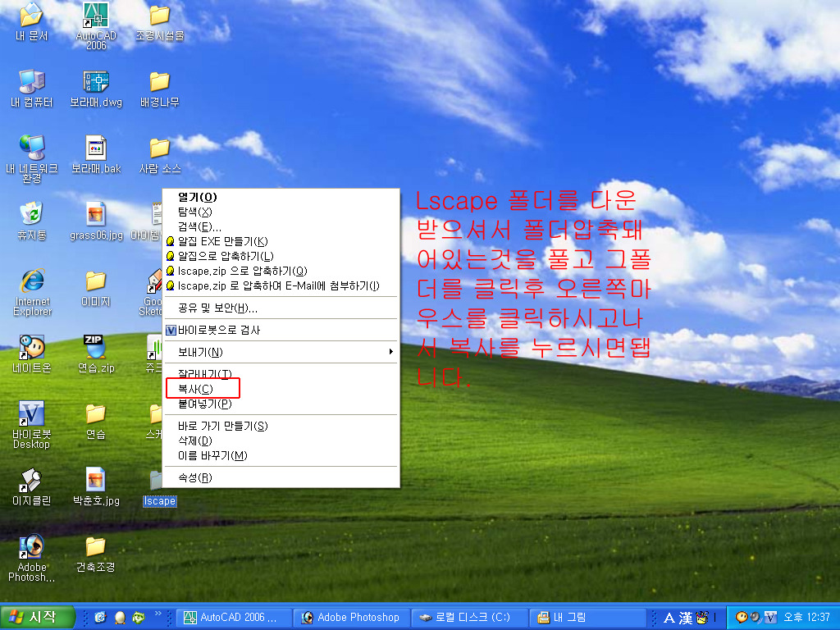The image size is (840, 630).
Task: Choose 공유 및 보안(H)... menu entry
Action: [x=281, y=308]
